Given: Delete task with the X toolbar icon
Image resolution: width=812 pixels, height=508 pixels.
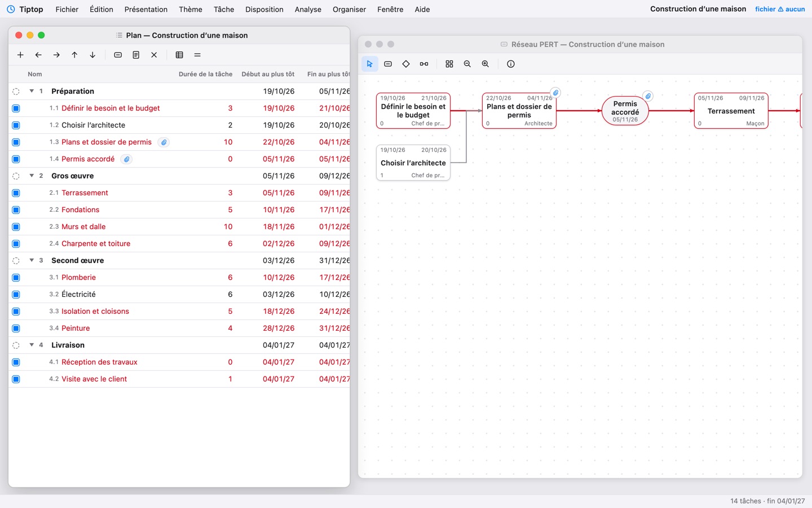Looking at the screenshot, I should (154, 55).
